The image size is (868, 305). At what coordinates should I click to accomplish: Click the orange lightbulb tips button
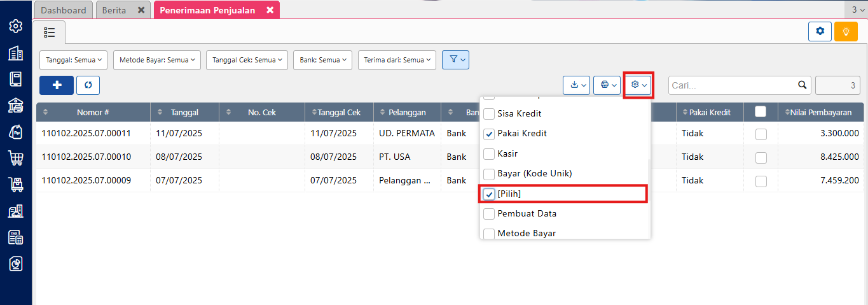pos(846,31)
